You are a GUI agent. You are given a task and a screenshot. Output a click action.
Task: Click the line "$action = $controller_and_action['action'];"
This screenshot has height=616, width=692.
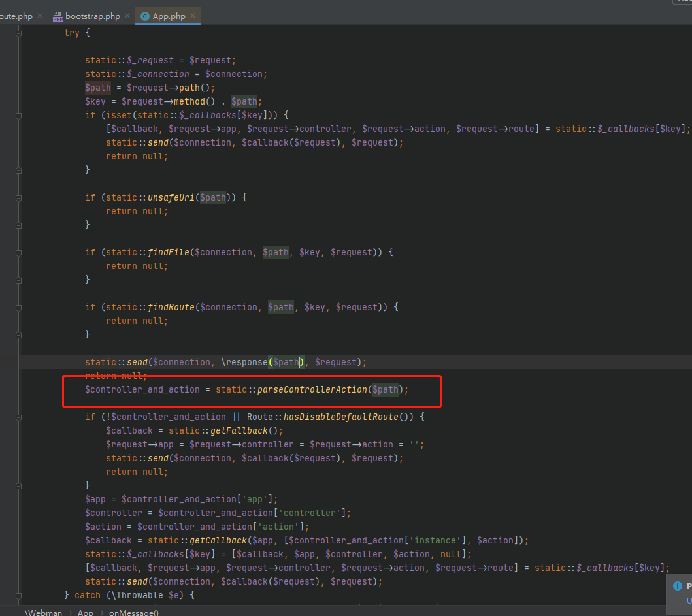[x=197, y=527]
